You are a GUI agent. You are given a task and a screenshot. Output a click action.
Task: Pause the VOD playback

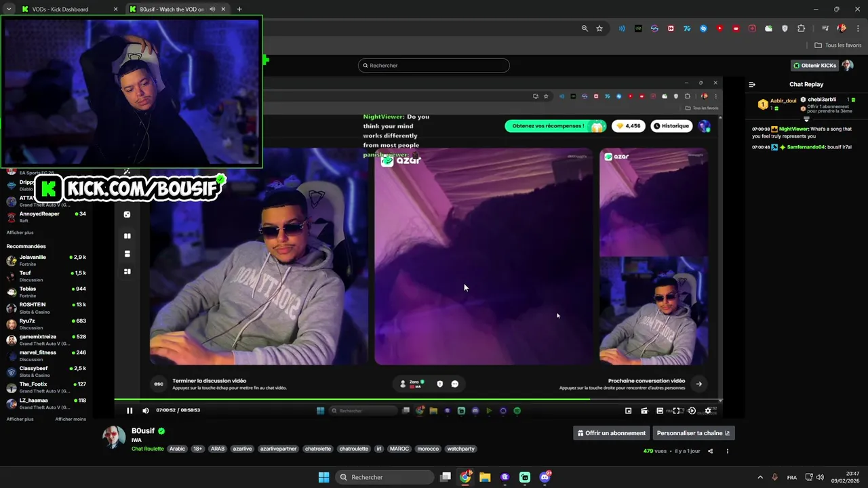130,410
